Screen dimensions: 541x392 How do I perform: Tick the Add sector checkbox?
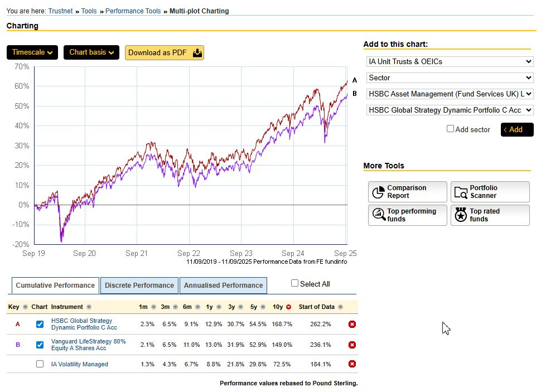[x=451, y=129]
